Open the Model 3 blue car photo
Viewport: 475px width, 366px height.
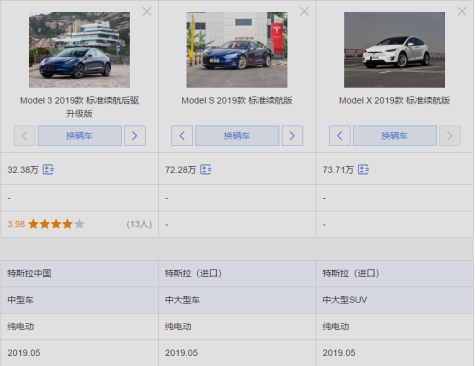(x=79, y=50)
